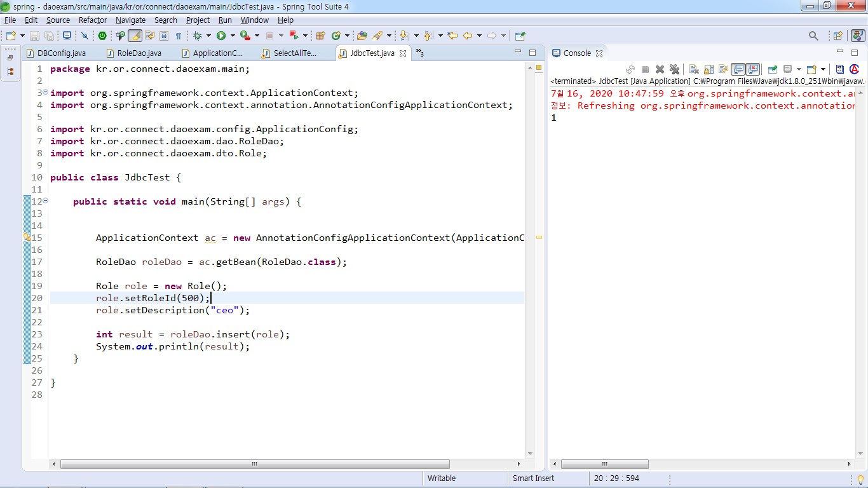Click the editor horizontal scrollbar
The image size is (868, 488).
pos(255,464)
